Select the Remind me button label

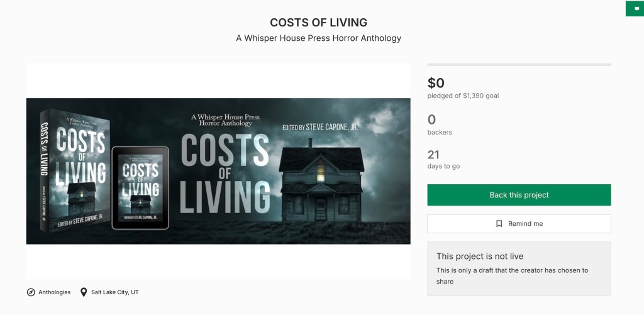[525, 224]
